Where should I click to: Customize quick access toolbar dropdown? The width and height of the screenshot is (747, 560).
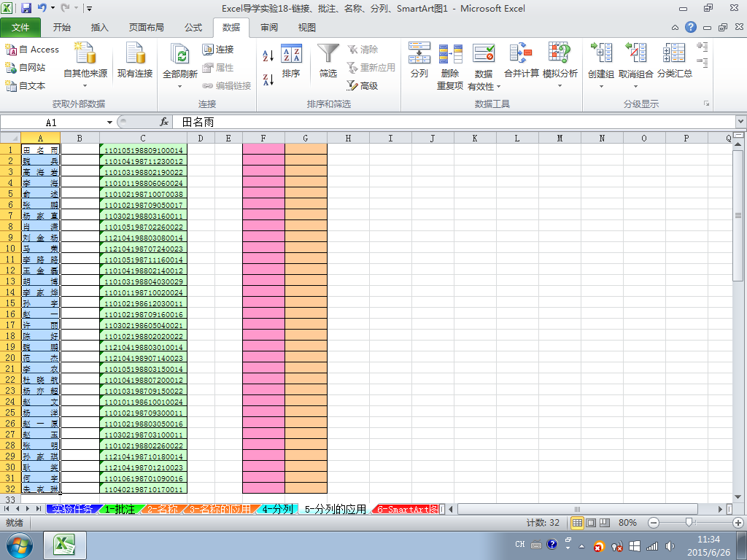[x=89, y=8]
